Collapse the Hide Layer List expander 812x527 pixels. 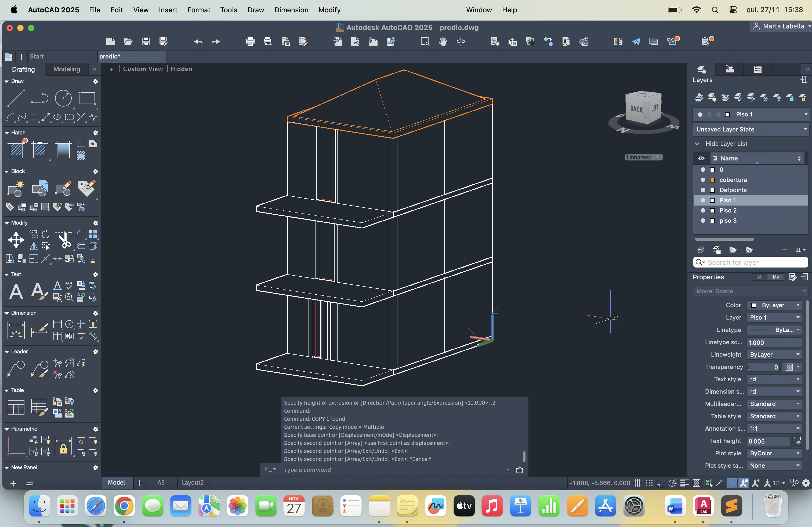pos(697,144)
